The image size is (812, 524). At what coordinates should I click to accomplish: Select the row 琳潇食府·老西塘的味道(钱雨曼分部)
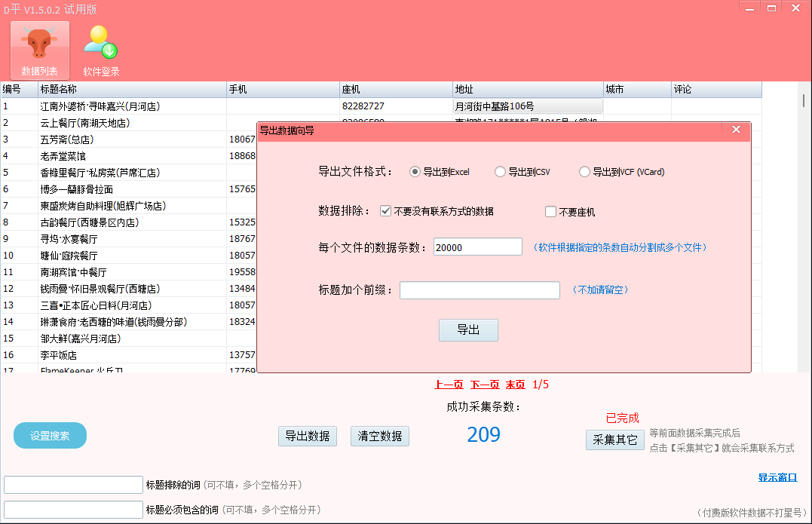click(x=129, y=321)
